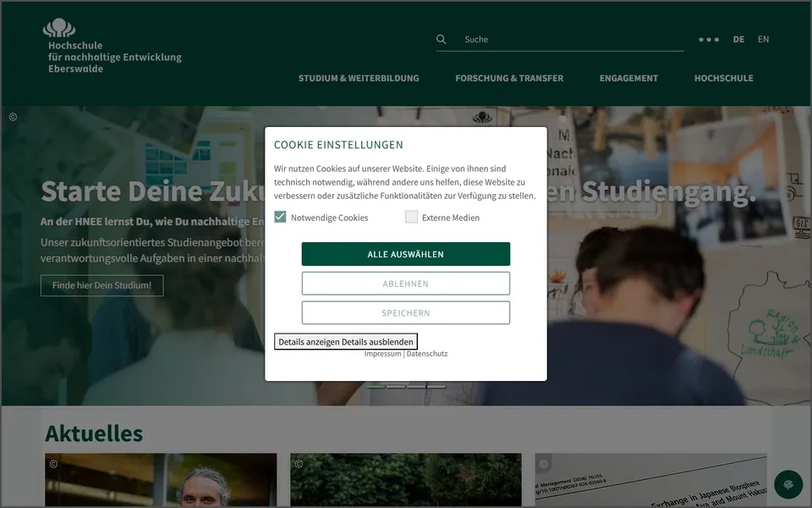Screen dimensions: 812x508
Task: Enable the Externe Medien checkbox
Action: (411, 217)
